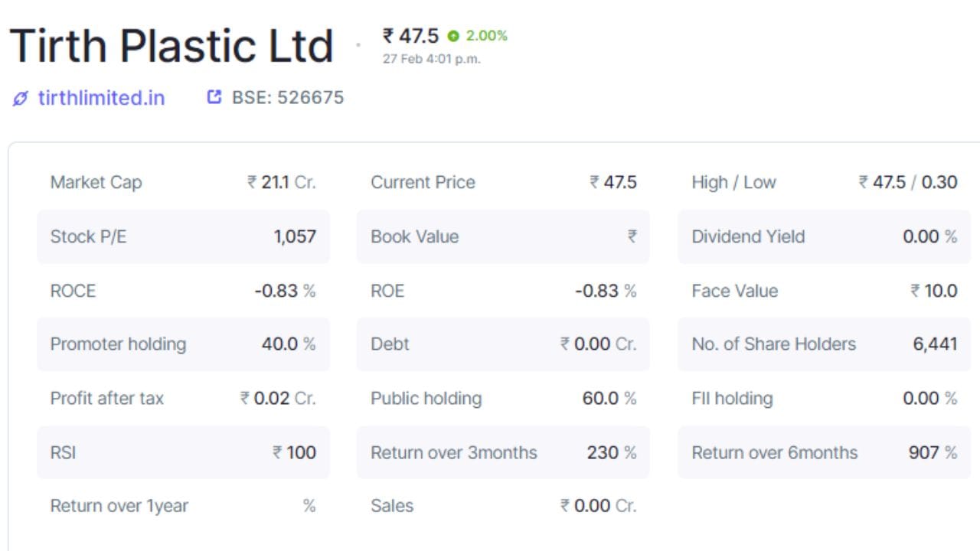The height and width of the screenshot is (551, 980).
Task: Open the tirthlimited.in website link
Action: click(x=100, y=98)
